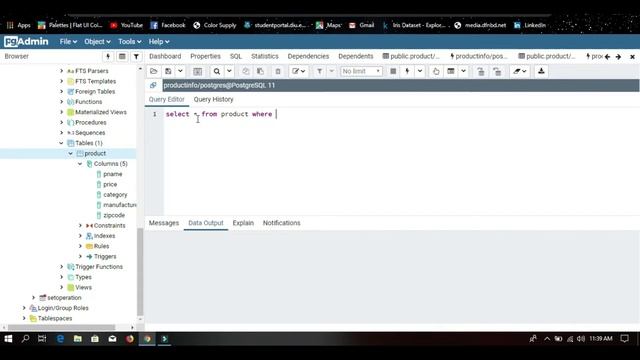The width and height of the screenshot is (640, 360).
Task: Open the Edit pencil dropdown
Action: point(299,71)
